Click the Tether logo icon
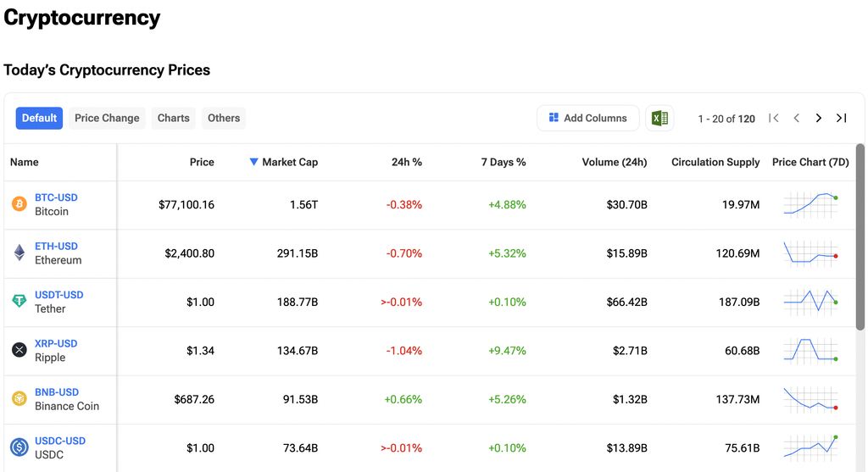This screenshot has height=472, width=868. point(19,301)
